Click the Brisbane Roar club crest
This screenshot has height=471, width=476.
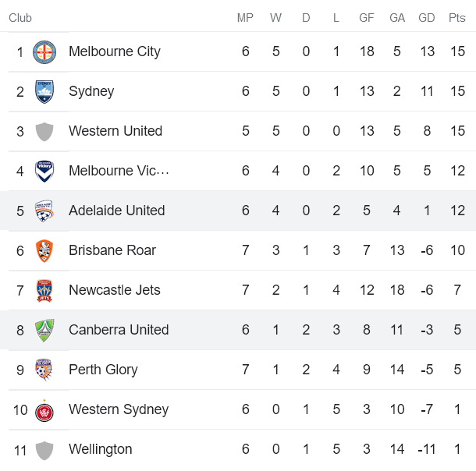44,251
